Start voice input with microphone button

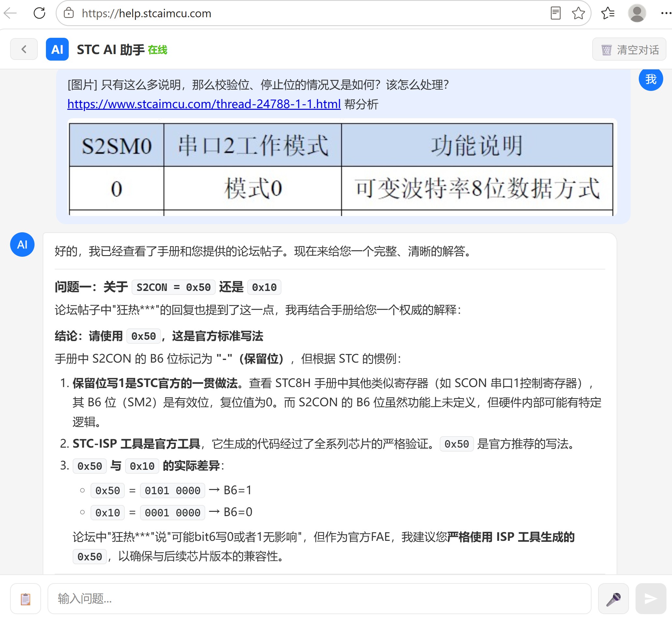click(x=613, y=598)
